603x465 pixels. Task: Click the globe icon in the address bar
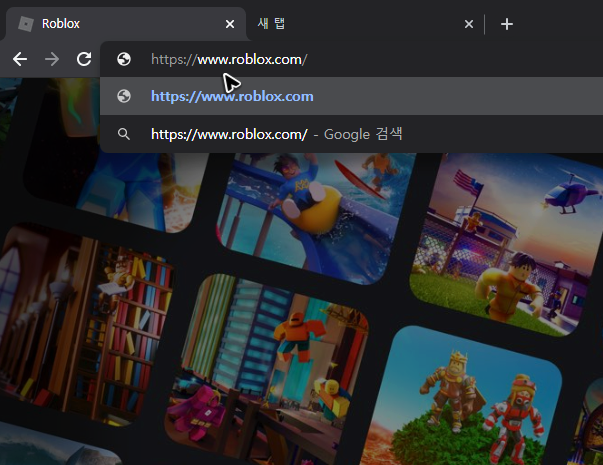click(124, 59)
